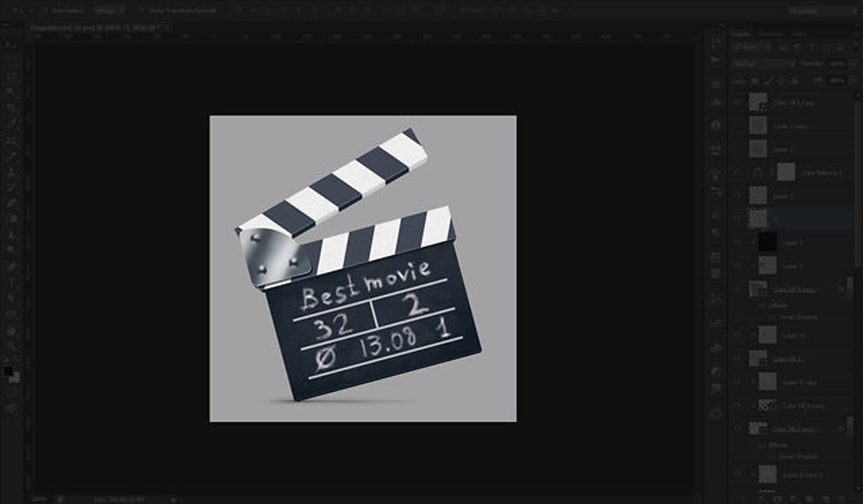The width and height of the screenshot is (863, 504).
Task: Click the background color swatch
Action: [x=15, y=377]
